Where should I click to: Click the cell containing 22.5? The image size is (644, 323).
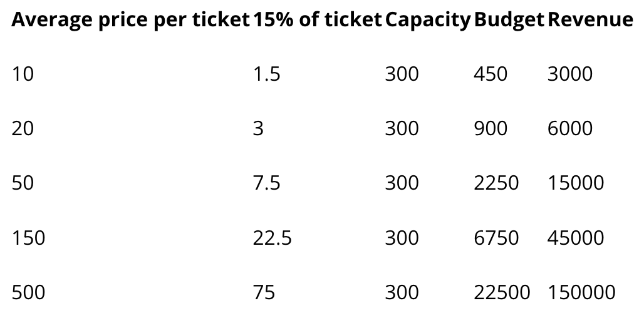pyautogui.click(x=273, y=238)
